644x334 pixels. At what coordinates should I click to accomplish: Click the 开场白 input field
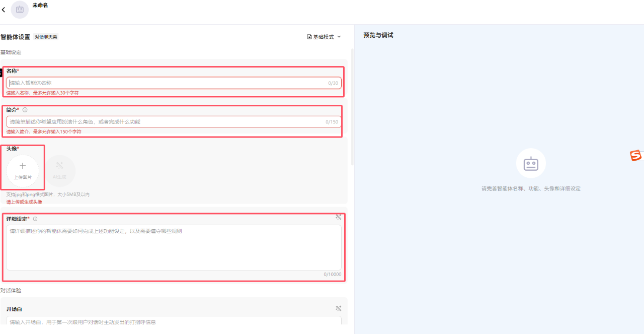click(174, 321)
